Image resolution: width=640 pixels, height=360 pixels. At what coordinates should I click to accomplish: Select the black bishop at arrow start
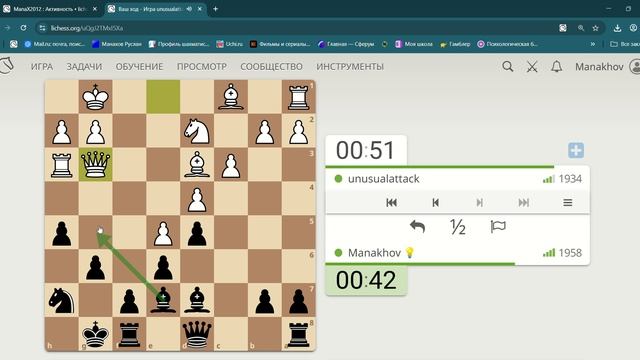pos(163,300)
